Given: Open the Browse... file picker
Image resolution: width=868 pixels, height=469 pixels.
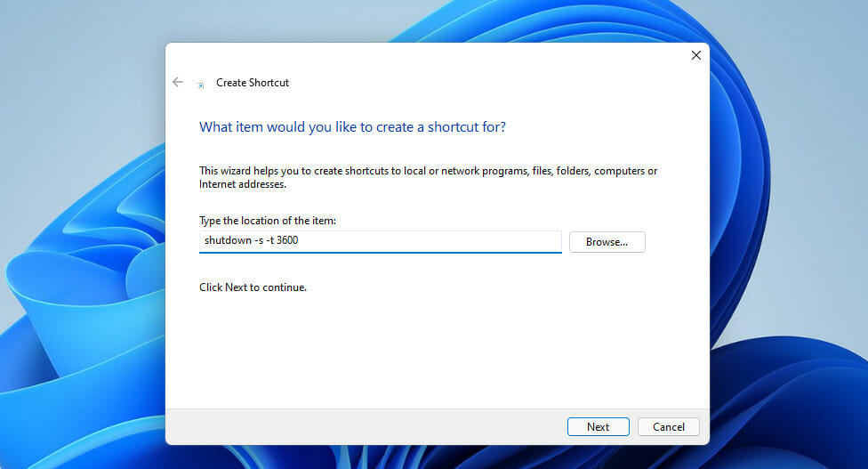Looking at the screenshot, I should pos(607,242).
